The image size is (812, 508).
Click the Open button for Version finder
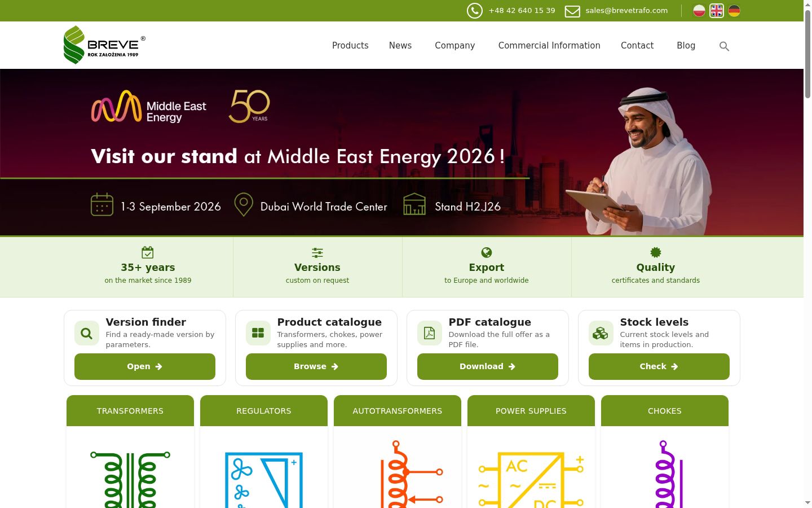145,367
